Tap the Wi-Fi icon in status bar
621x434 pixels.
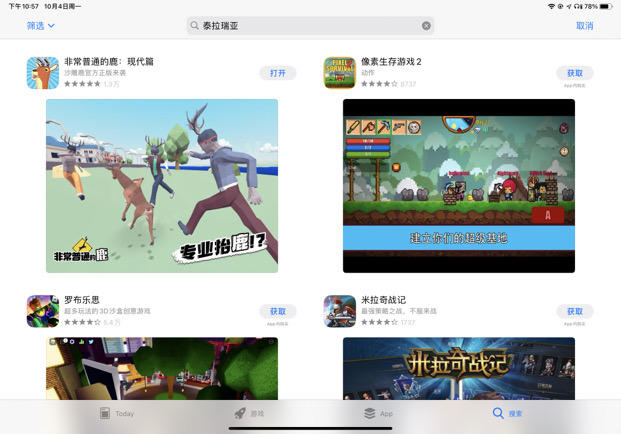[551, 6]
